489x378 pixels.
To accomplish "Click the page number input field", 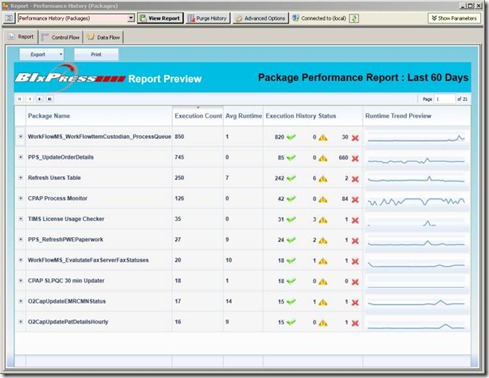I will [444, 99].
